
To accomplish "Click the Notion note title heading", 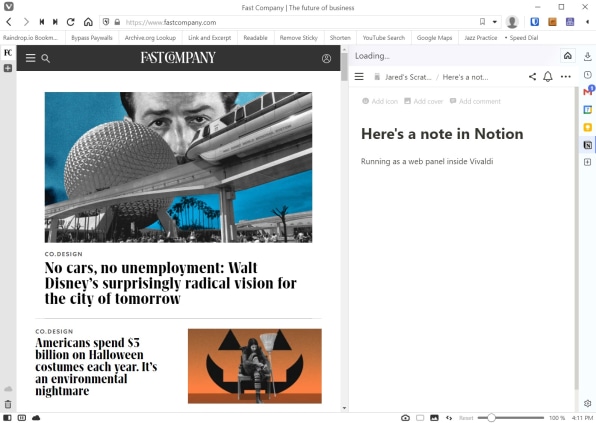I will [x=442, y=134].
